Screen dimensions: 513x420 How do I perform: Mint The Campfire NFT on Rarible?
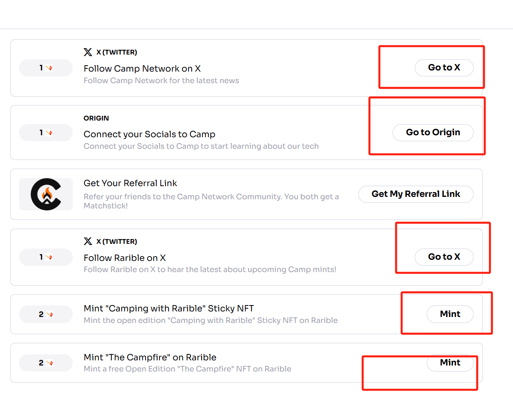coord(450,363)
